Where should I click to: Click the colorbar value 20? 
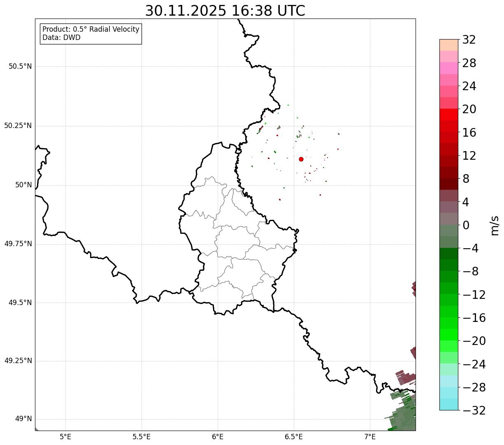click(469, 110)
